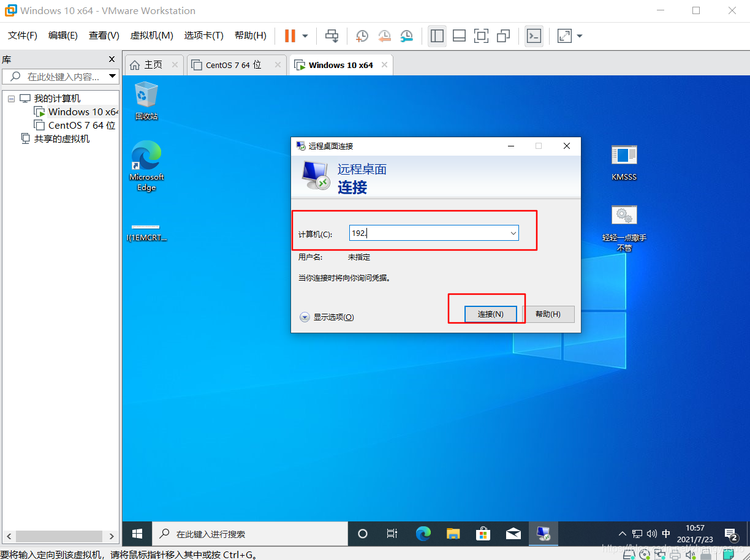Take a snapshot of this virtual machine
Image resolution: width=750 pixels, height=560 pixels.
[362, 36]
